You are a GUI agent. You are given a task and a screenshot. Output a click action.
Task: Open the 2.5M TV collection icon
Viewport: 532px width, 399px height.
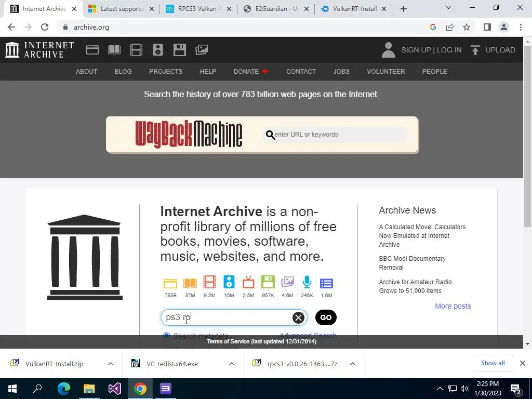[x=248, y=282]
